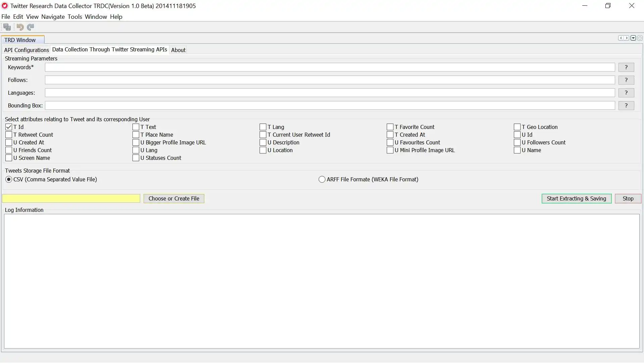Open the Tools menu
This screenshot has width=644, height=364.
[x=74, y=16]
